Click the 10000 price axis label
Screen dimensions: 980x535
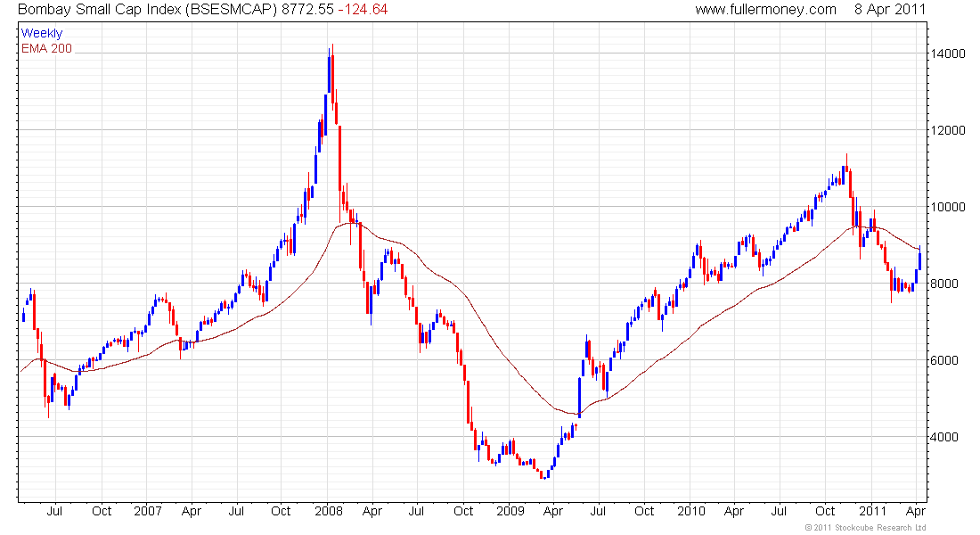coord(948,207)
